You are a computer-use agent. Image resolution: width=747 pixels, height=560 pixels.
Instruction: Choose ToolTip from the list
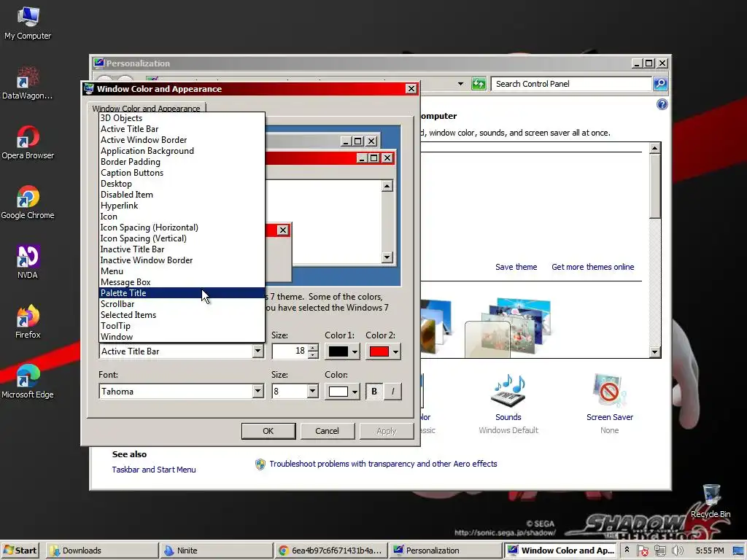click(182, 326)
